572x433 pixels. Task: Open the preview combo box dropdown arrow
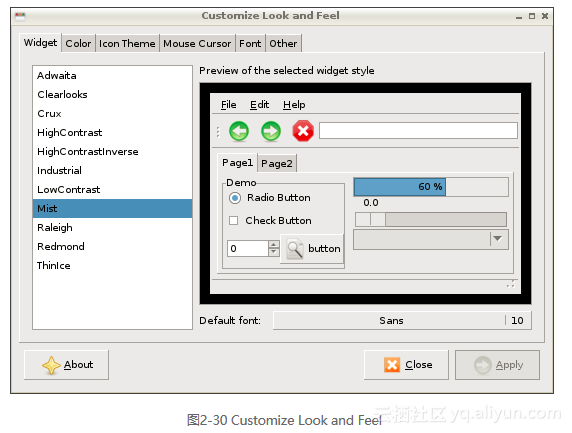coord(498,239)
